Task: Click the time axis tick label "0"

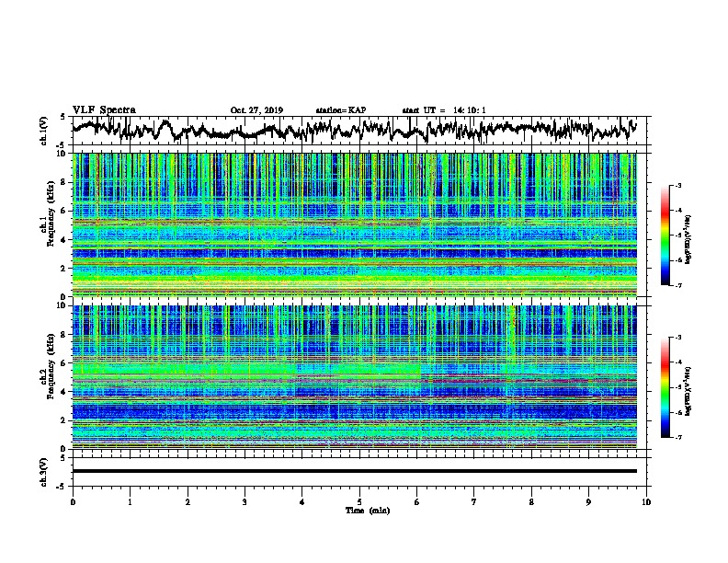Action: (73, 502)
